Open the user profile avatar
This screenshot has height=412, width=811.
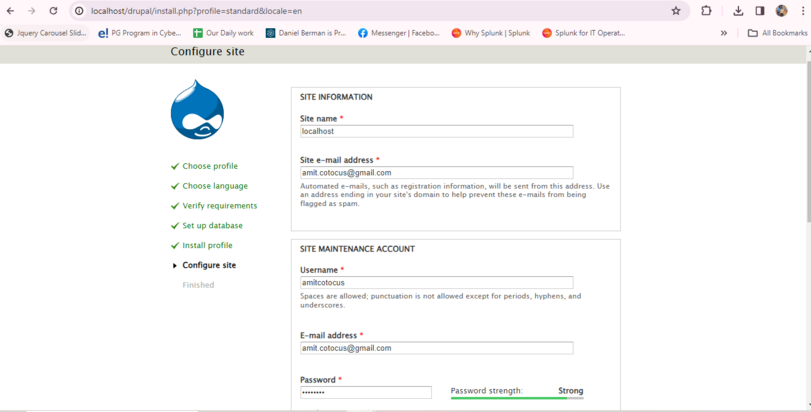point(782,11)
